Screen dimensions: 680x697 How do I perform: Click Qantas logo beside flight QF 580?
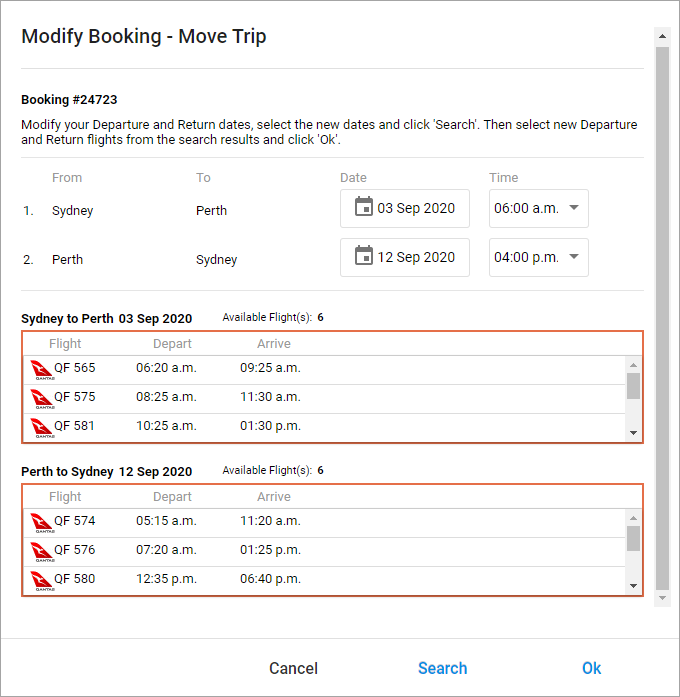click(x=42, y=581)
